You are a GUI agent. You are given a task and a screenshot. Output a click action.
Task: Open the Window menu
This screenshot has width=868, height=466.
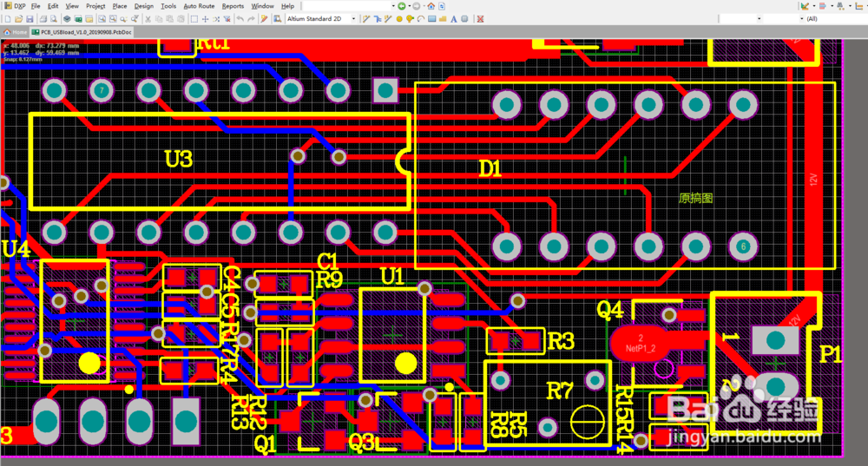pyautogui.click(x=262, y=6)
